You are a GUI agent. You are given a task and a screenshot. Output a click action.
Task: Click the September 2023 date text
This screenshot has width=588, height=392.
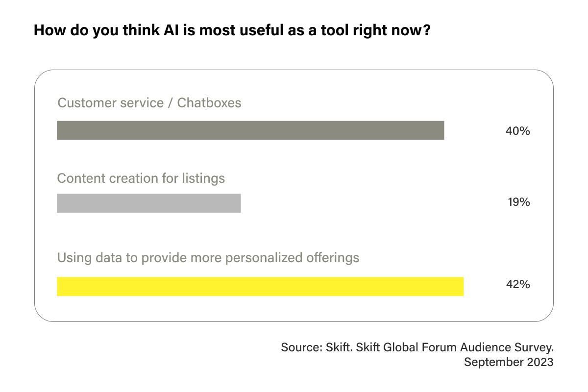click(x=509, y=363)
